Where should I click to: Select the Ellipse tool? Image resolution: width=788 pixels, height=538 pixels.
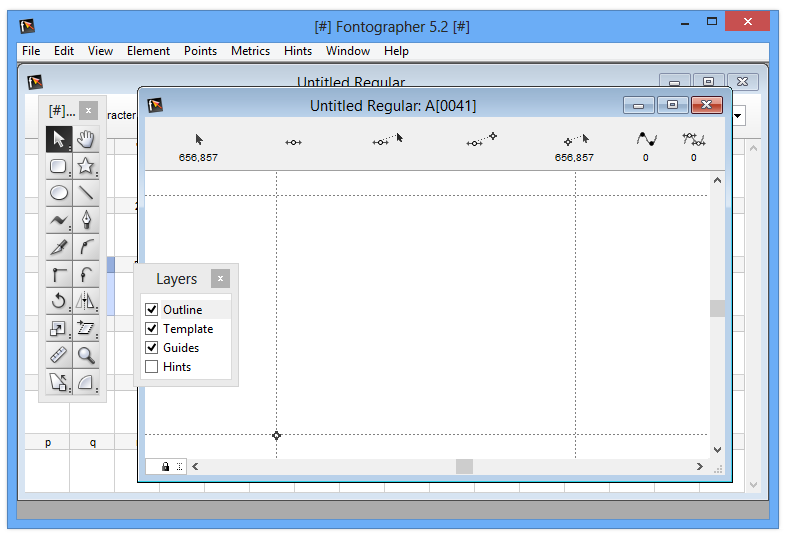(x=59, y=193)
